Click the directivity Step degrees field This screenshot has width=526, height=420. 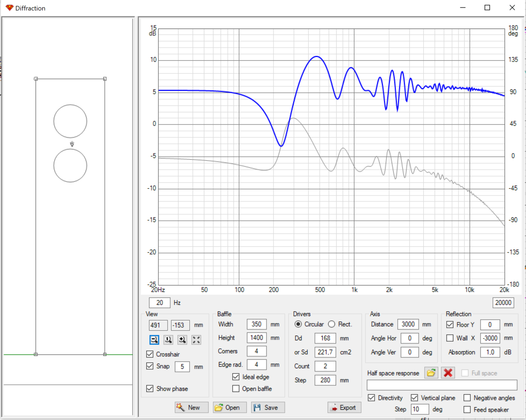click(x=420, y=409)
